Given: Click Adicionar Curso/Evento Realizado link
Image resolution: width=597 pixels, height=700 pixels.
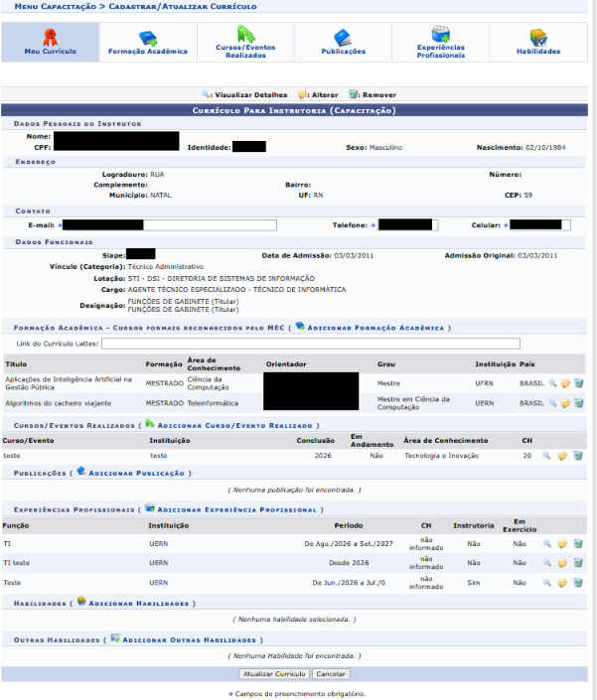Looking at the screenshot, I should pyautogui.click(x=234, y=426).
